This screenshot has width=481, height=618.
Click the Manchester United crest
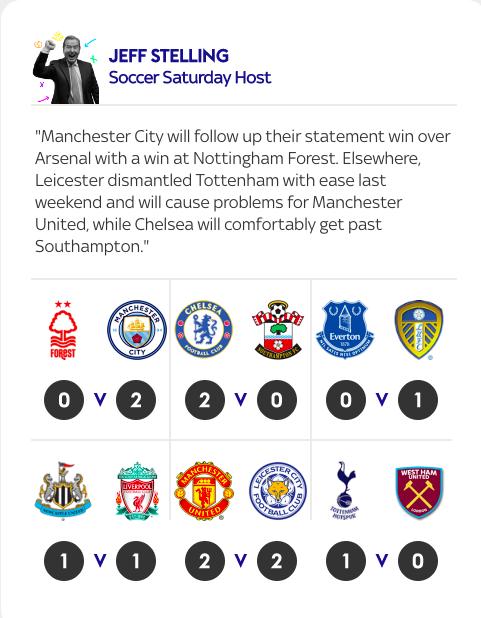[204, 491]
